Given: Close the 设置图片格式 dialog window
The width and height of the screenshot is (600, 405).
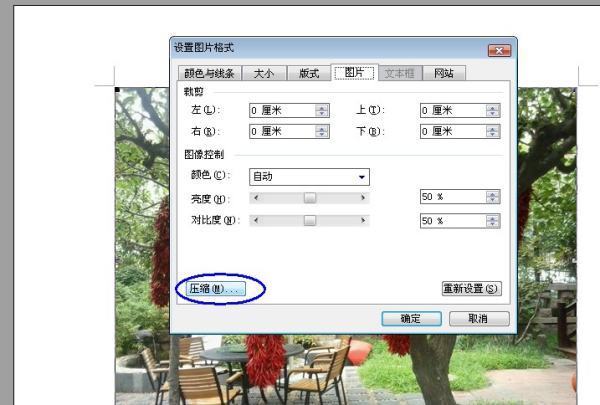Looking at the screenshot, I should (499, 49).
